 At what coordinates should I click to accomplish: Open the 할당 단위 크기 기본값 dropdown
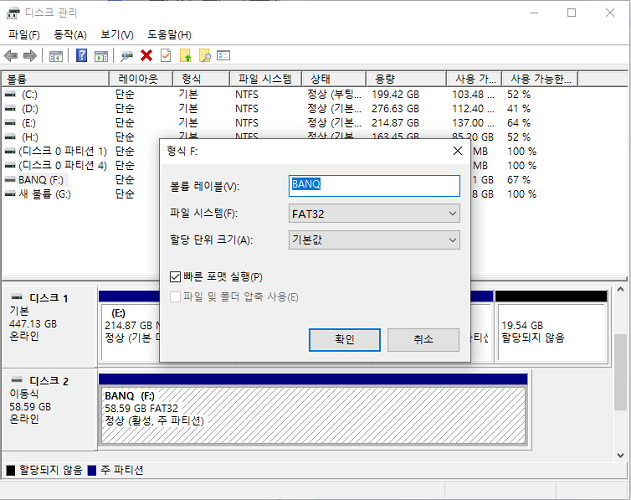[x=374, y=240]
